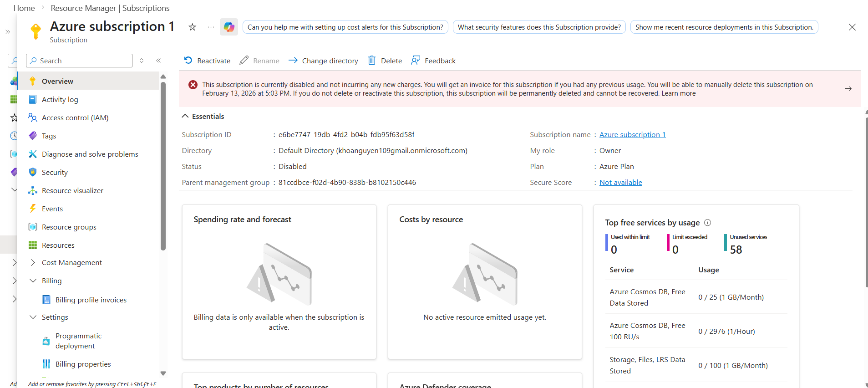868x388 pixels.
Task: Click the Subscription ID value e6be7747-19db…
Action: (346, 134)
